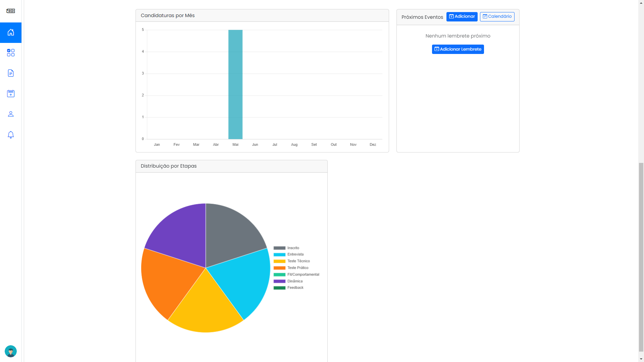Open the kanban board grid icon
The image size is (644, 362).
point(11,53)
